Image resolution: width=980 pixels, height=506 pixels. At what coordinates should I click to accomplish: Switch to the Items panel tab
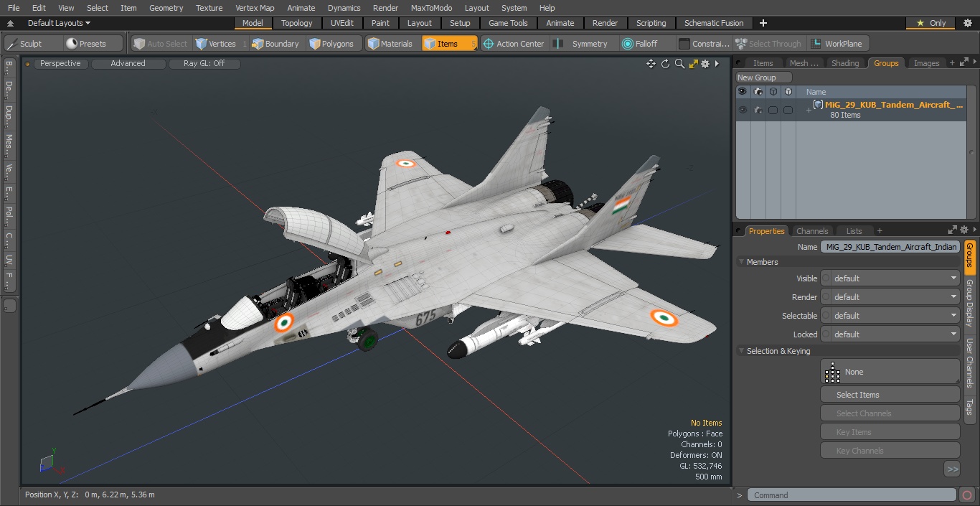tap(763, 63)
